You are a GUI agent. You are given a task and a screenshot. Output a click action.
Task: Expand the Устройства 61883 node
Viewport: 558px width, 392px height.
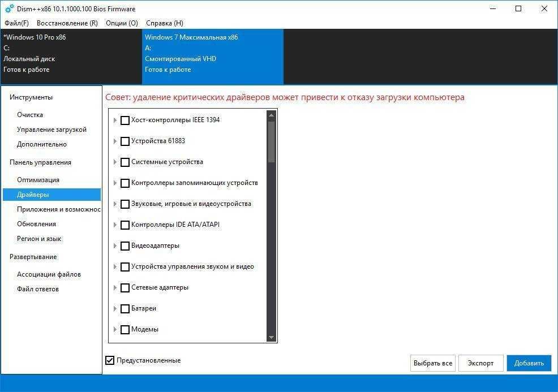coord(115,141)
